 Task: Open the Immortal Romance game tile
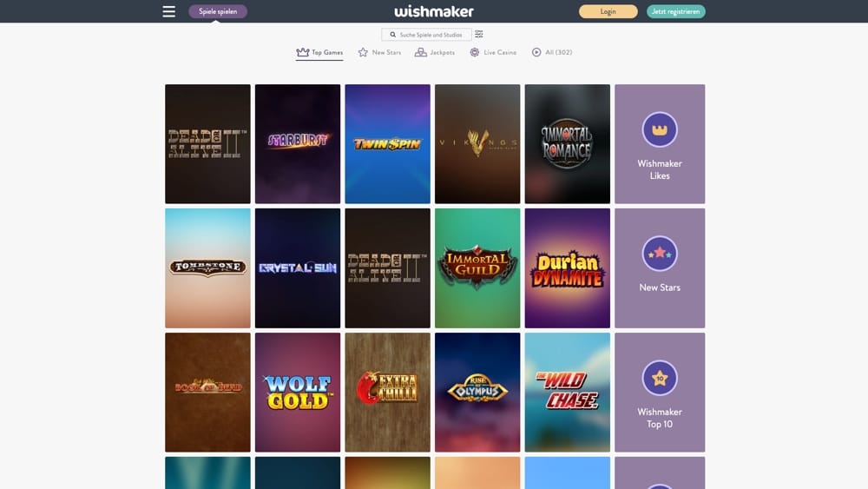click(x=568, y=144)
